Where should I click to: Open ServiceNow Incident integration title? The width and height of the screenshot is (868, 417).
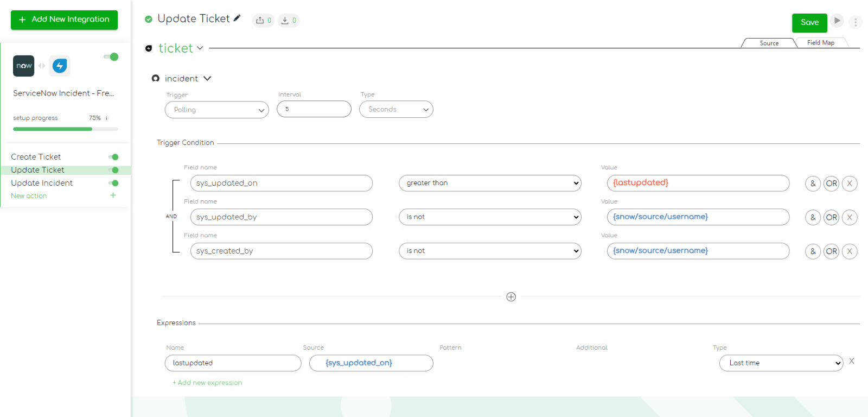pos(63,93)
